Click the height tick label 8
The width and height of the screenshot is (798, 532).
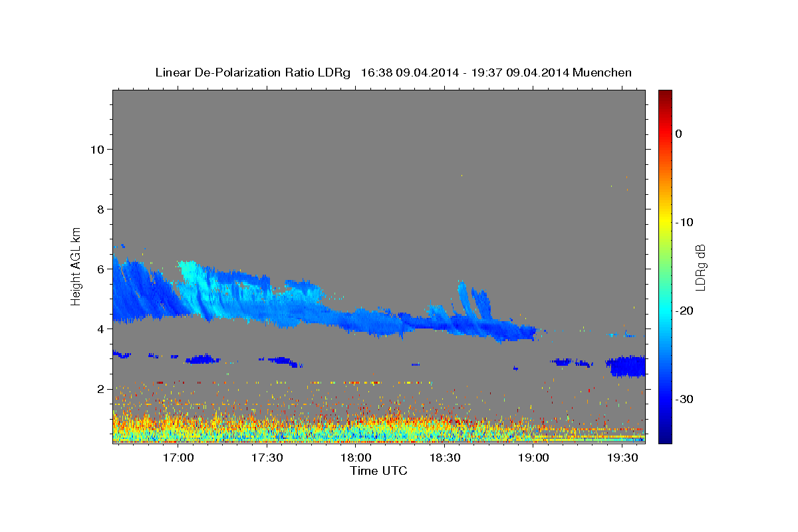point(100,209)
